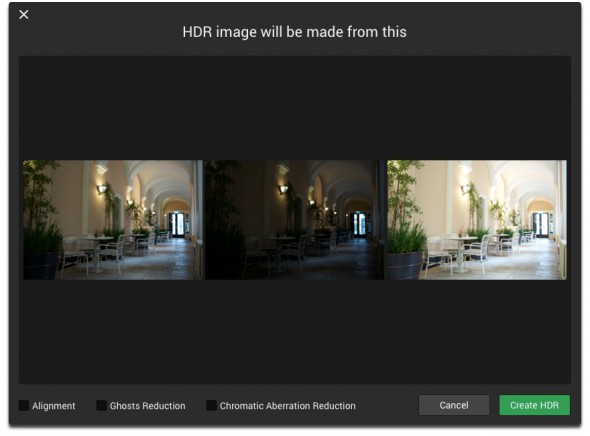Click the "Alignment" label text

point(53,406)
